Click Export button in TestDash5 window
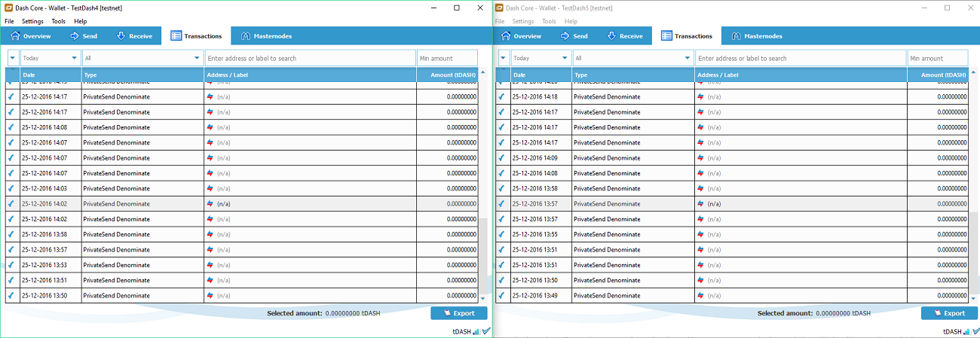This screenshot has height=338, width=980. click(949, 313)
